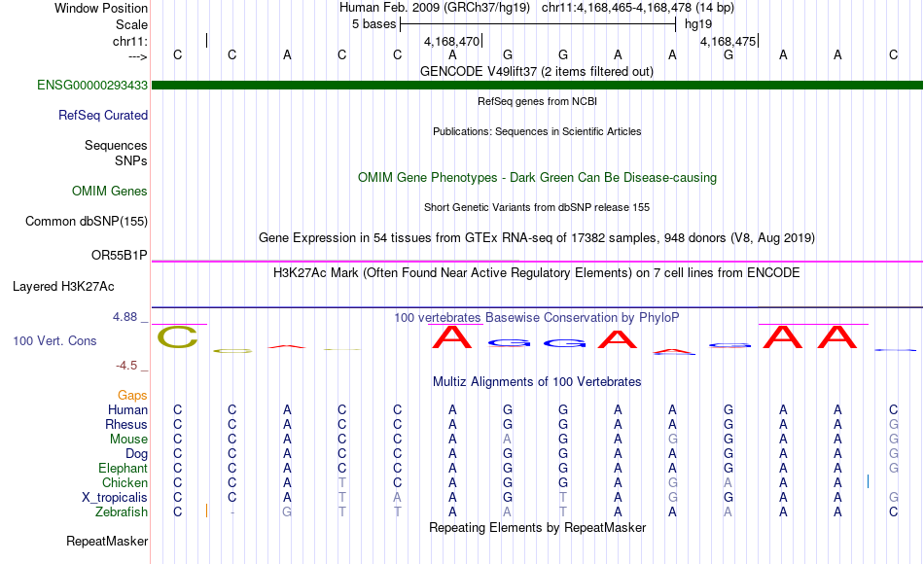Click Repeating Elements by RepeatMasker title

(537, 527)
